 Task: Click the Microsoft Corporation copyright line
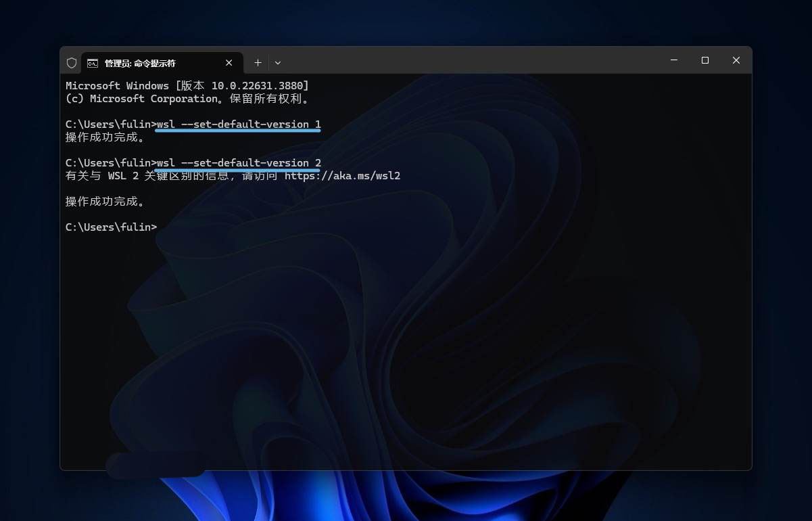(187, 99)
